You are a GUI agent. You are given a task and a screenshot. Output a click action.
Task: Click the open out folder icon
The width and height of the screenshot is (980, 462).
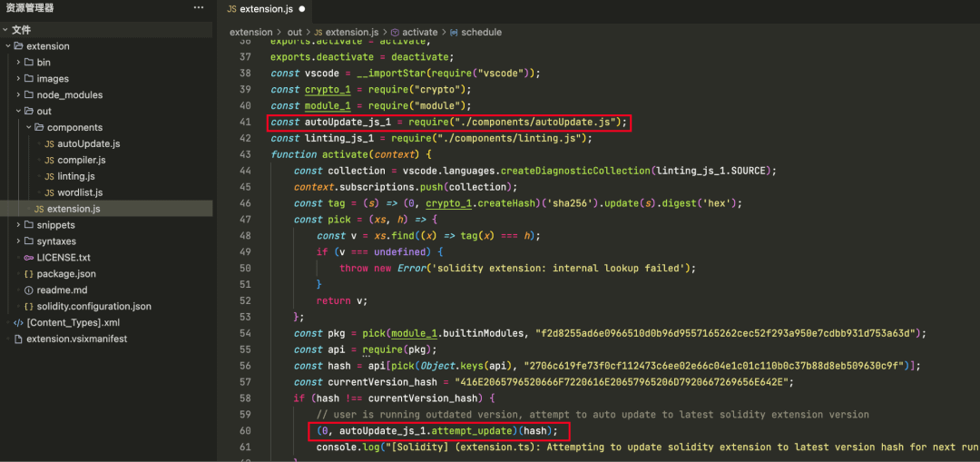pos(29,112)
